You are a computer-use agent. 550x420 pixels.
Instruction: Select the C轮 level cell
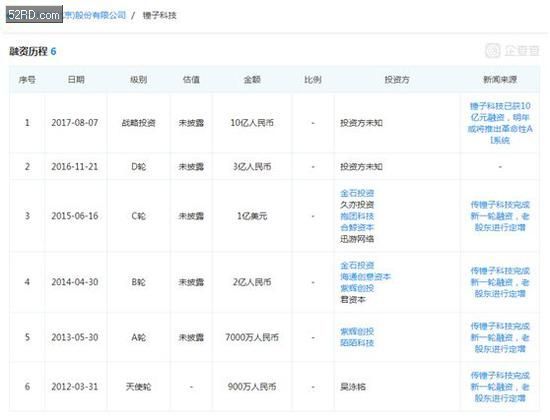[x=139, y=216]
